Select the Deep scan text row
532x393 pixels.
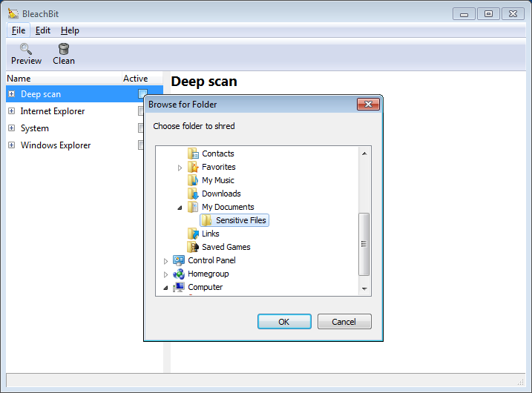41,94
